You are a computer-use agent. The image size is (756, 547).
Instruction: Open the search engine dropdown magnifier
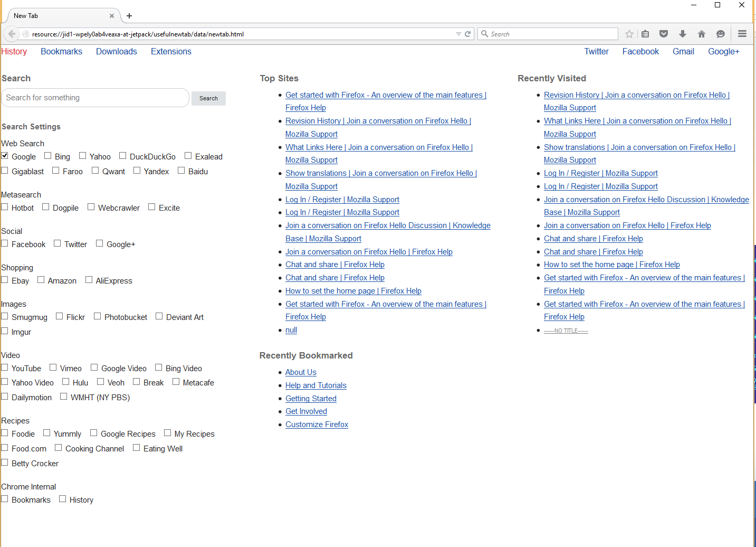click(x=484, y=34)
